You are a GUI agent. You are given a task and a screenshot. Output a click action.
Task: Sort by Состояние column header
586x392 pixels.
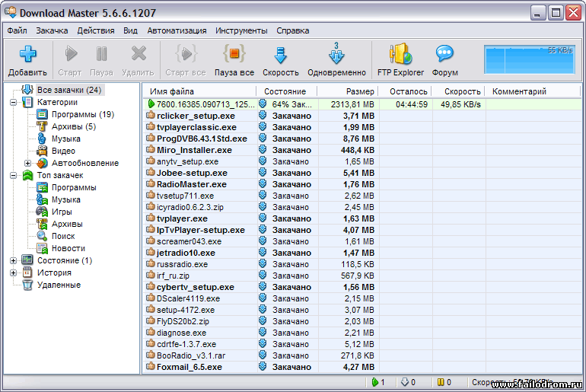point(287,91)
